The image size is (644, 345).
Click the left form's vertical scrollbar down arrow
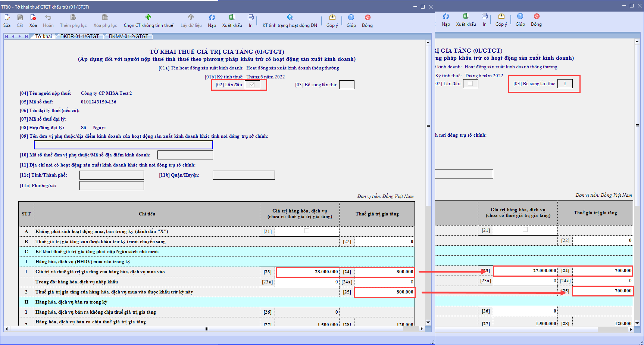point(428,322)
